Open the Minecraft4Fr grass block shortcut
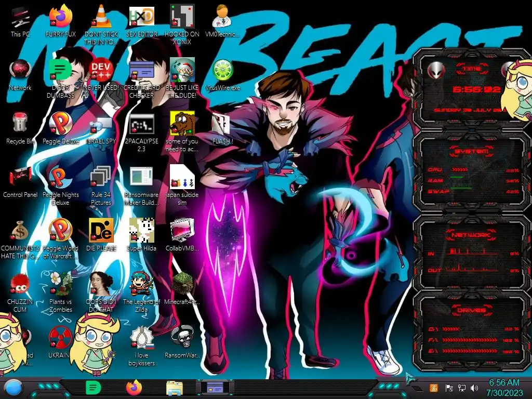Screen dimensions: 532x399 coord(182,289)
